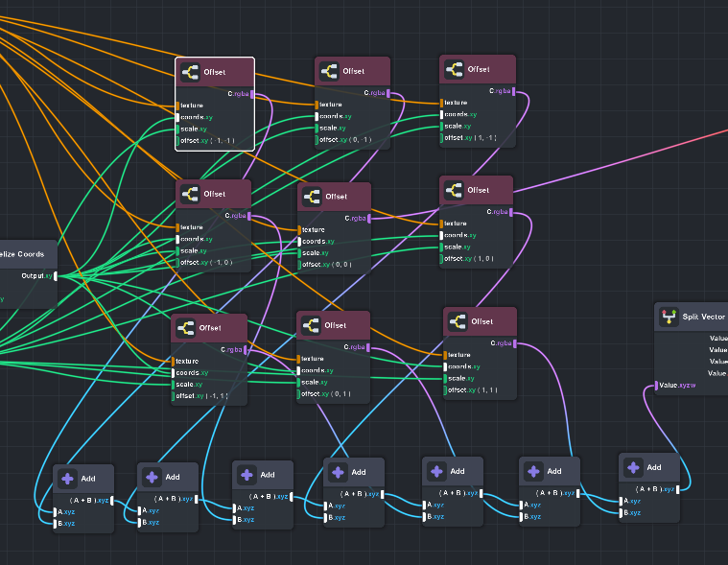Click the plus icon on the third Add node from left
The width and height of the screenshot is (728, 565).
[x=247, y=475]
